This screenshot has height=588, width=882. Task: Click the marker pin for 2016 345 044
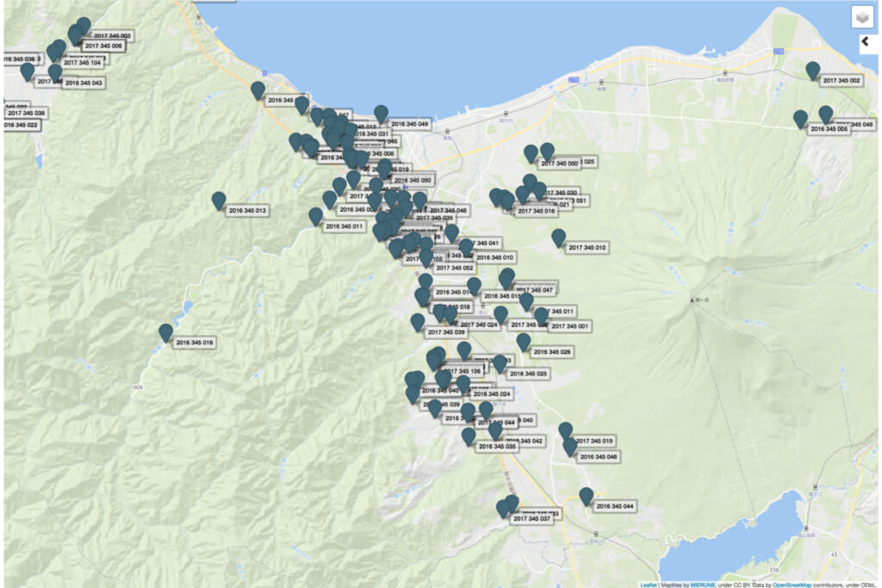click(587, 496)
